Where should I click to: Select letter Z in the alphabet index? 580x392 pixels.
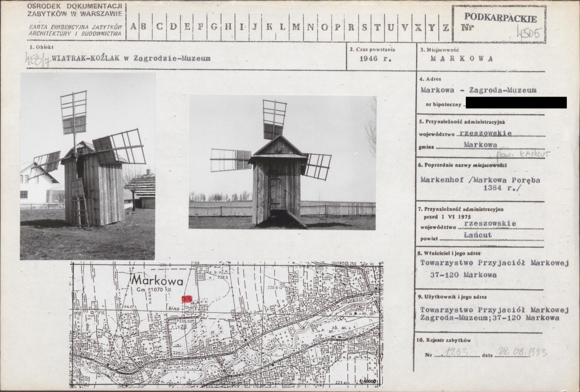(446, 27)
